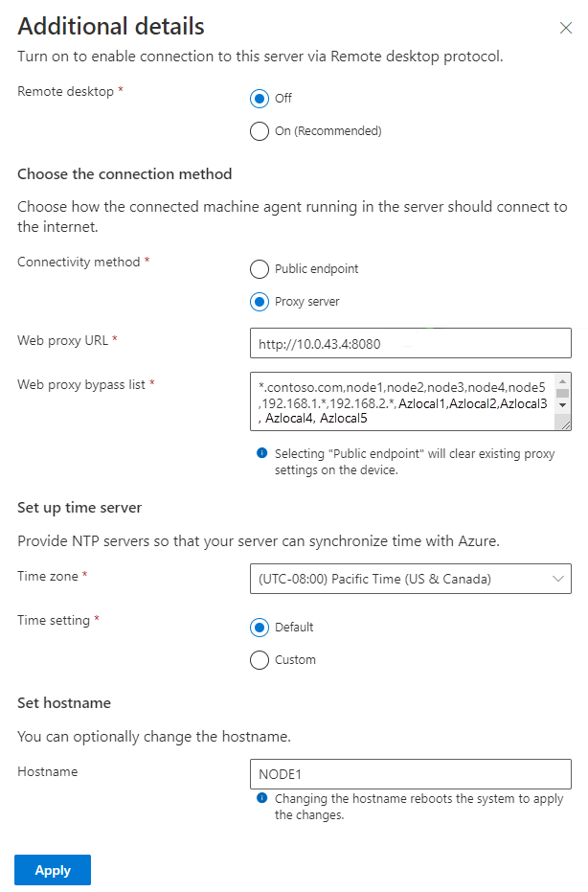Choose Public endpoint connectivity method

coord(260,269)
